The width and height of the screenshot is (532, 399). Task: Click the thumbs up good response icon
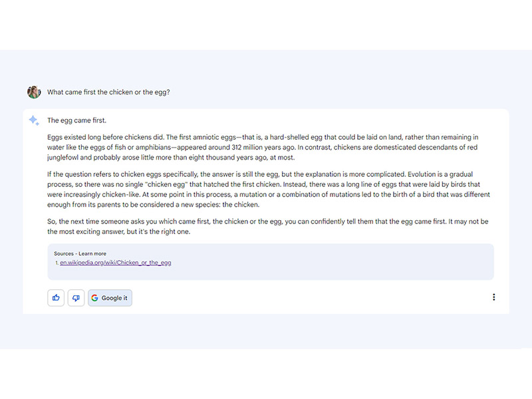(x=56, y=298)
